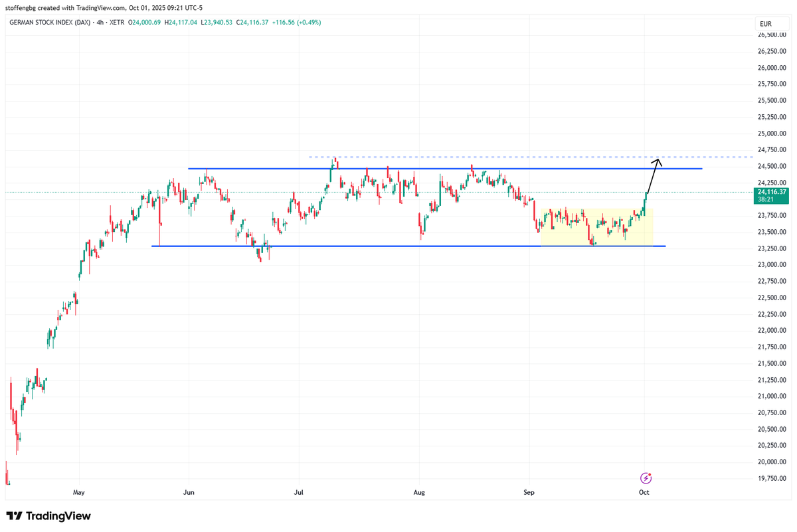Click the current price label 24,116.37 on axis
Screen dimensions: 797x532
click(772, 191)
